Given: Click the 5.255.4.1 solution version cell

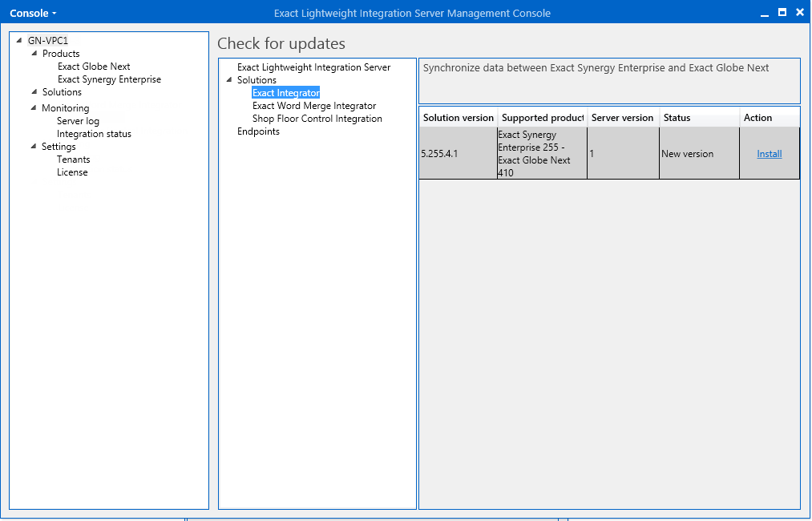Looking at the screenshot, I should [x=459, y=154].
